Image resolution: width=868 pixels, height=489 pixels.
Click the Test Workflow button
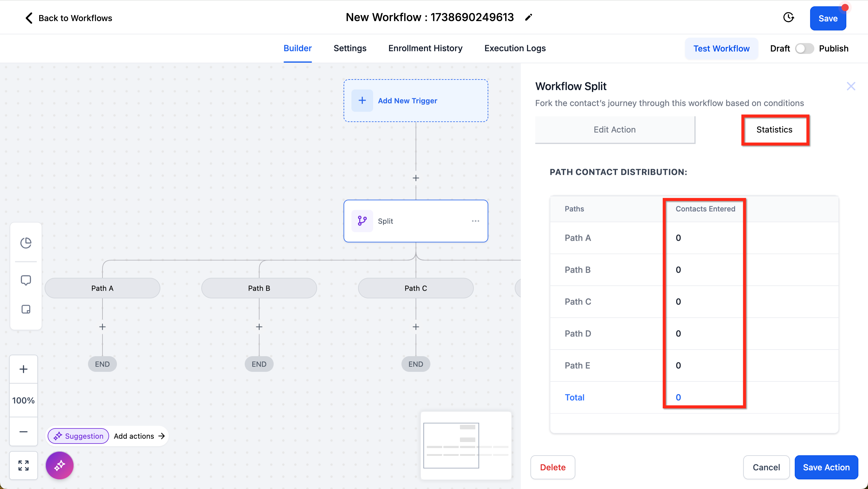pyautogui.click(x=721, y=49)
